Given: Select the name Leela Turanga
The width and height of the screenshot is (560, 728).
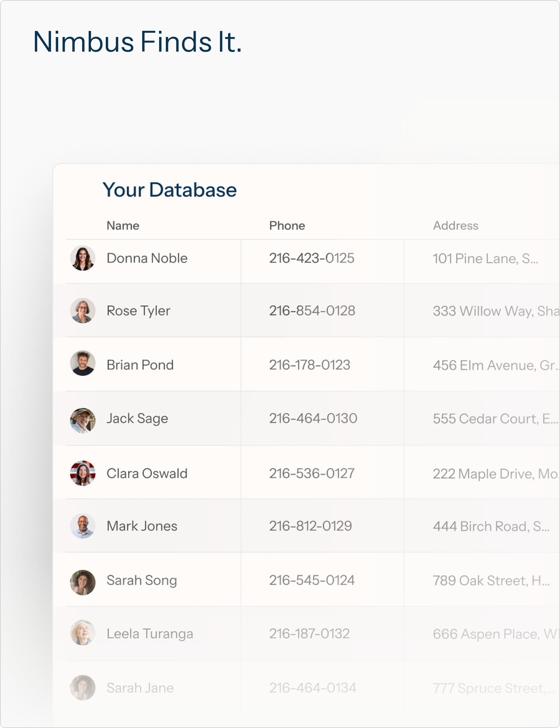Looking at the screenshot, I should (150, 634).
